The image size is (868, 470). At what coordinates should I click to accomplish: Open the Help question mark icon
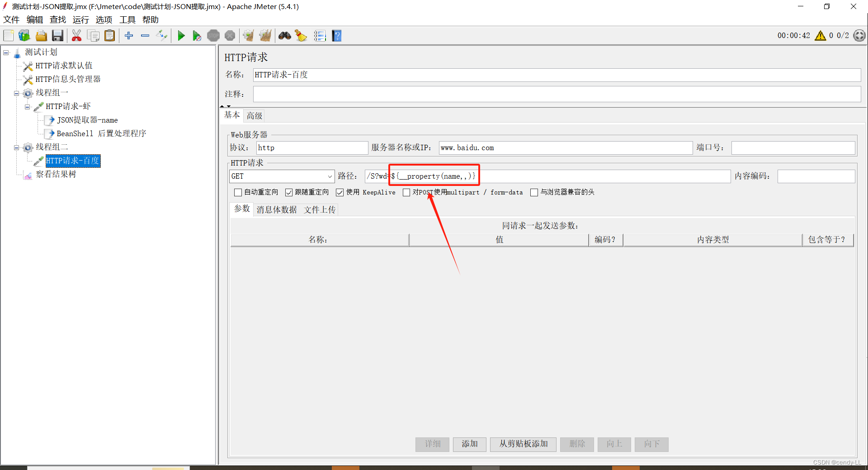click(x=337, y=36)
